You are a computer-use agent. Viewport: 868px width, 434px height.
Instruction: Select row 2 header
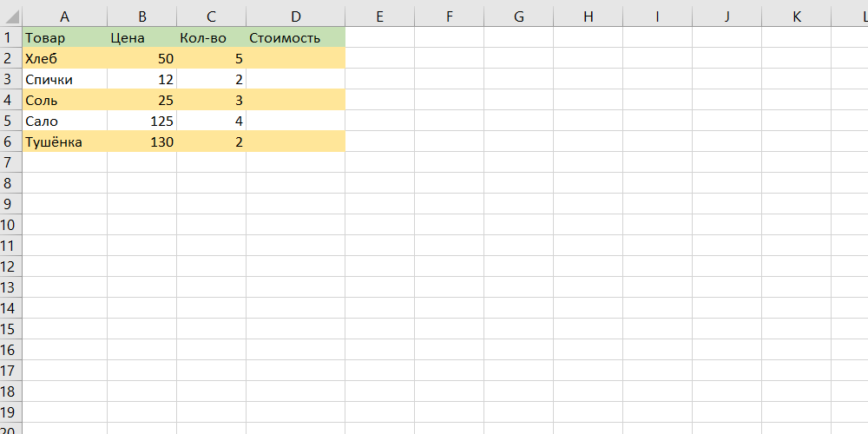[x=10, y=58]
